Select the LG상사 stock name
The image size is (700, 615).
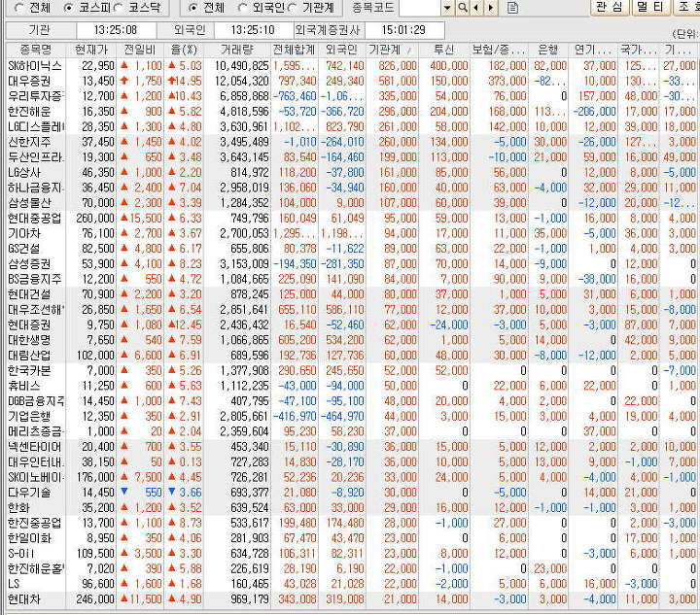[x=24, y=173]
